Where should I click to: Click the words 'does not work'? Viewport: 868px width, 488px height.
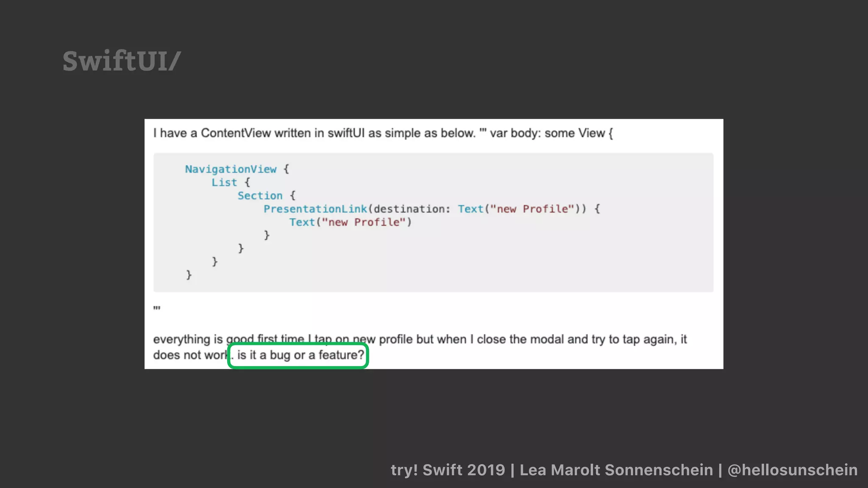pos(191,355)
